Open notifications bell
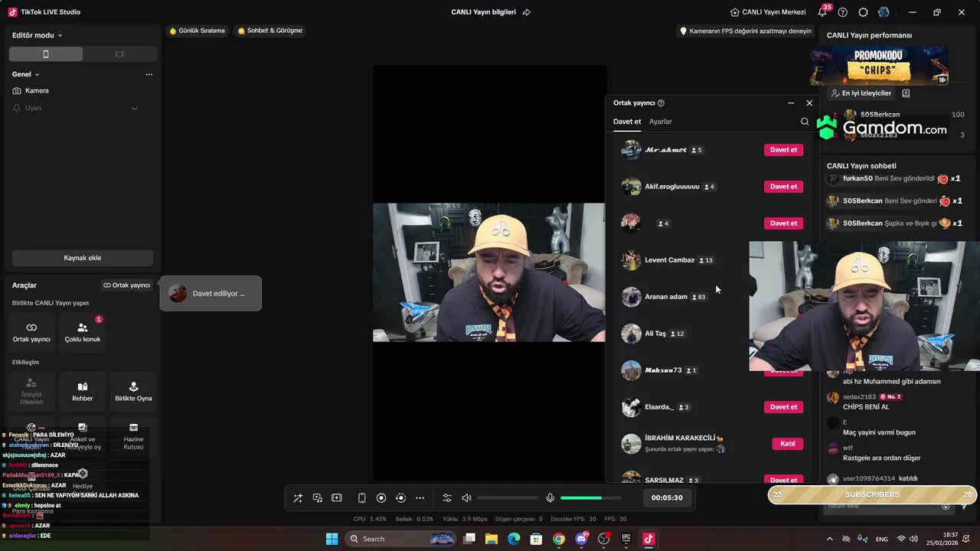This screenshot has height=551, width=980. 823,12
